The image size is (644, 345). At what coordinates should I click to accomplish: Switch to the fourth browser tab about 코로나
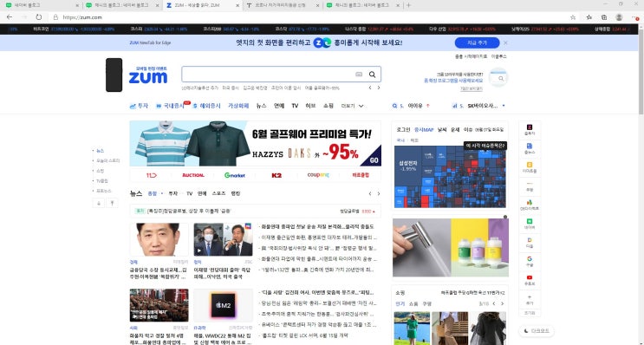click(283, 5)
